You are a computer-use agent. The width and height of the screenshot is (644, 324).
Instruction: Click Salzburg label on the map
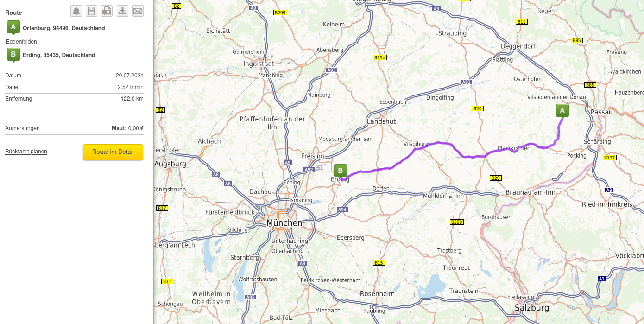tap(532, 308)
